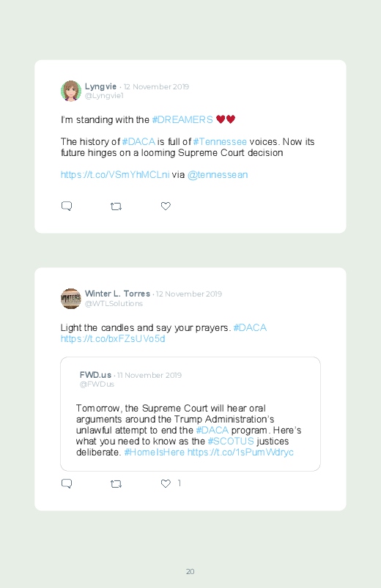Open #DACA hashtag in Lyngvie's tweet
This screenshot has width=381, height=588.
click(138, 142)
